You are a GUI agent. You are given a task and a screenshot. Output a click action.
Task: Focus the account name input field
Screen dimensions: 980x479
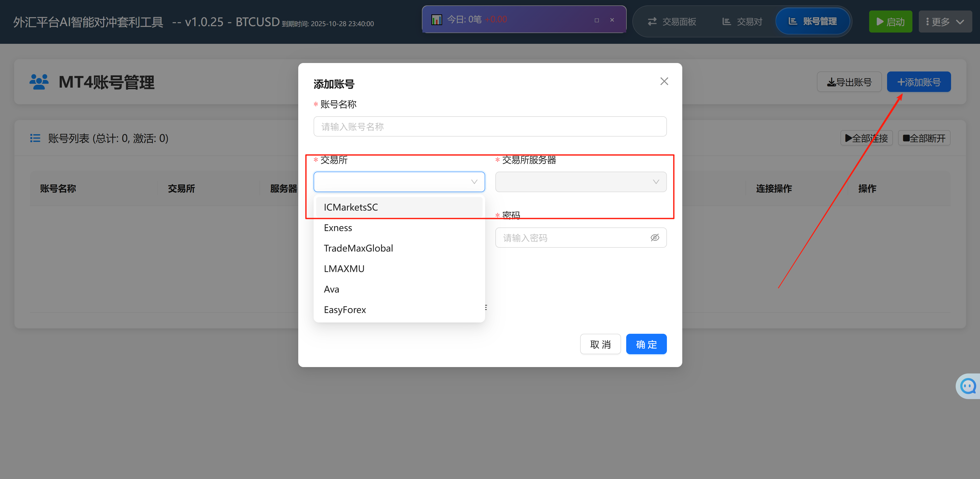490,127
